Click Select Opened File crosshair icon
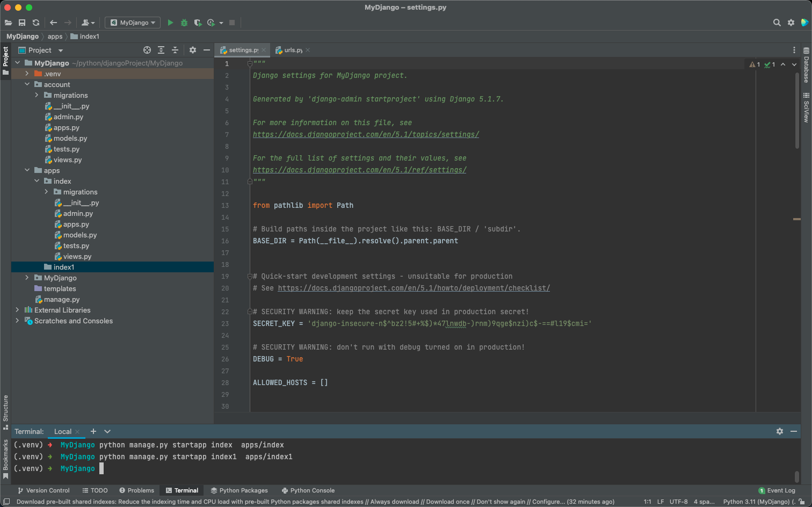Viewport: 812px width, 507px height. 147,50
